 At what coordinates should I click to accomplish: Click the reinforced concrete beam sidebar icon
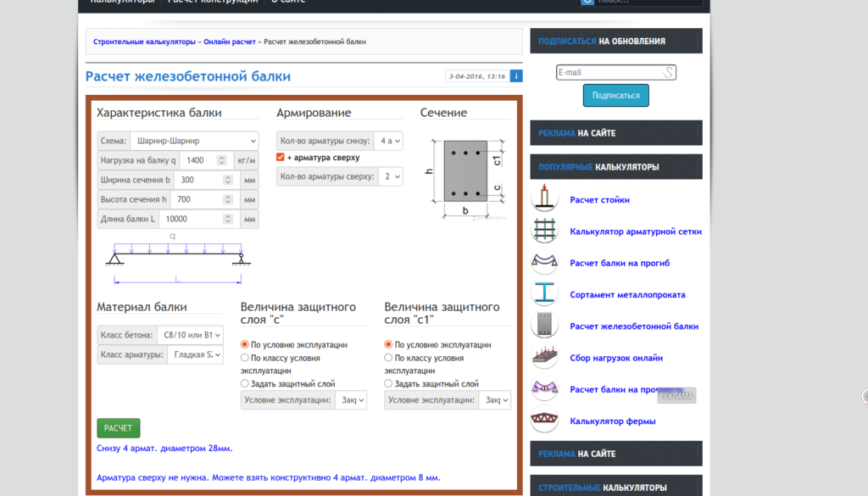[x=544, y=326]
